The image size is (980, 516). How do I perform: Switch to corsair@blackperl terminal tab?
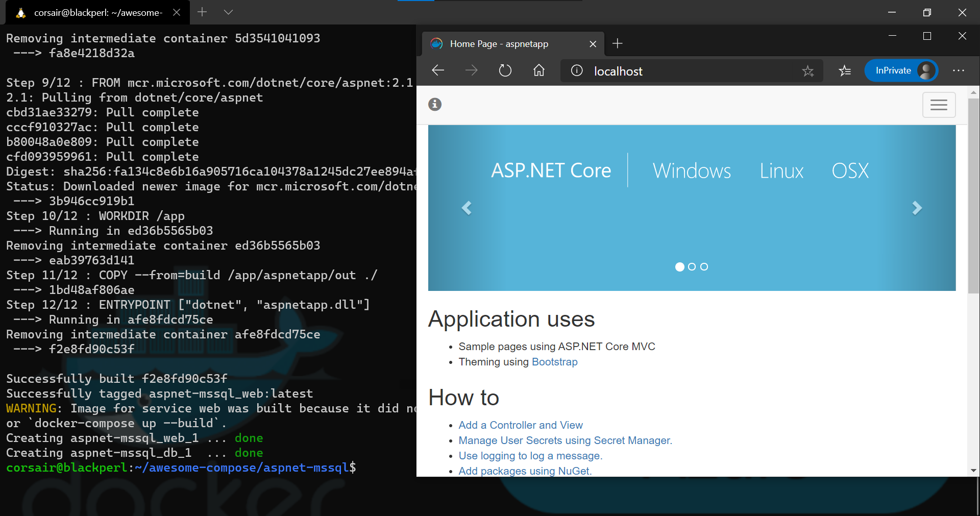point(97,13)
